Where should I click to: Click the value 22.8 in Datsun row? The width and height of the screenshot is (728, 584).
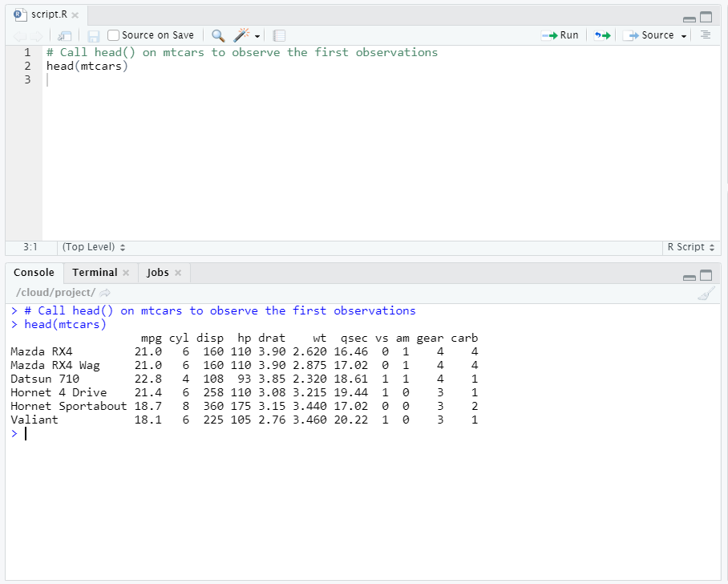point(148,379)
